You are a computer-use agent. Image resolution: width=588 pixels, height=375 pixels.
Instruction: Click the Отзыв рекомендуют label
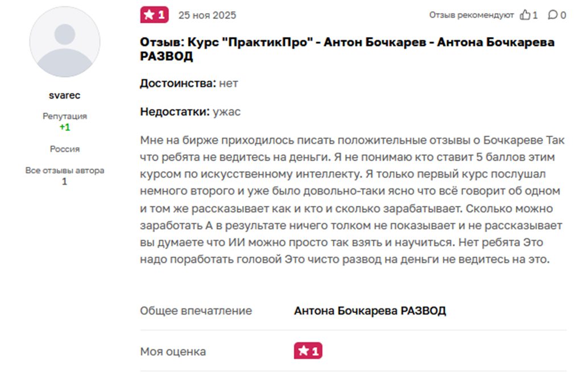(x=471, y=15)
